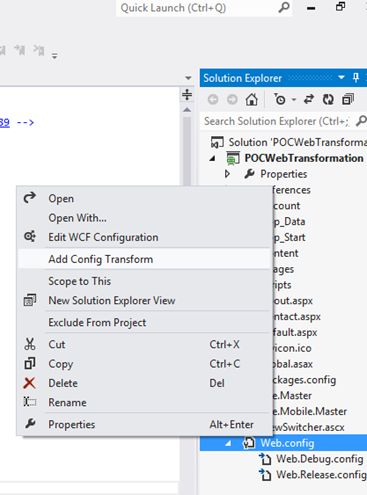Screen dimensions: 367x495
Task: Select Scope to This
Action: (x=80, y=281)
